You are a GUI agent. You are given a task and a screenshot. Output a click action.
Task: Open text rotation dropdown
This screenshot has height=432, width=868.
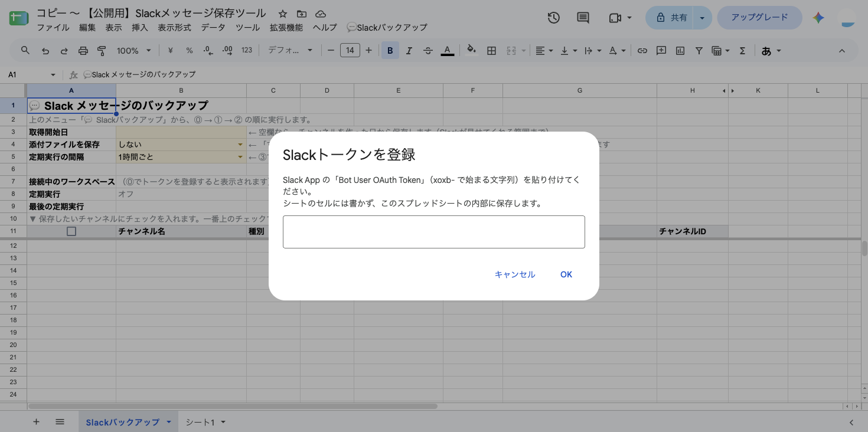click(x=616, y=51)
